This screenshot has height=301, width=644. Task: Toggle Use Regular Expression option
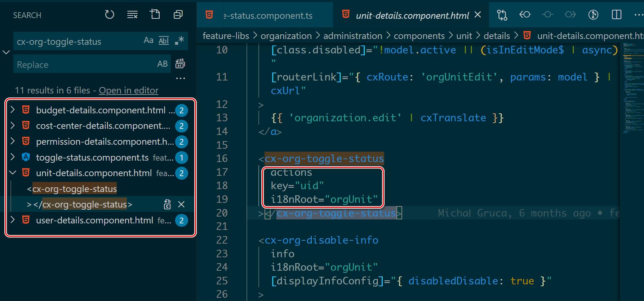click(179, 40)
